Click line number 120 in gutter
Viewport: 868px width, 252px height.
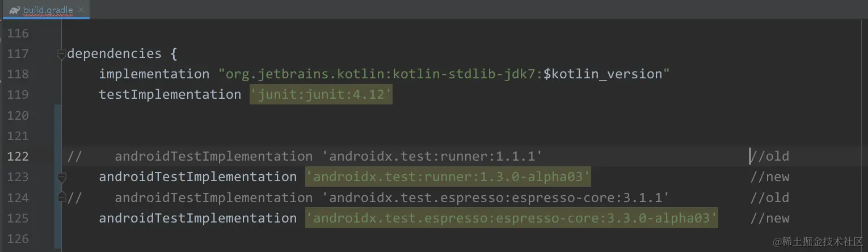(x=18, y=116)
